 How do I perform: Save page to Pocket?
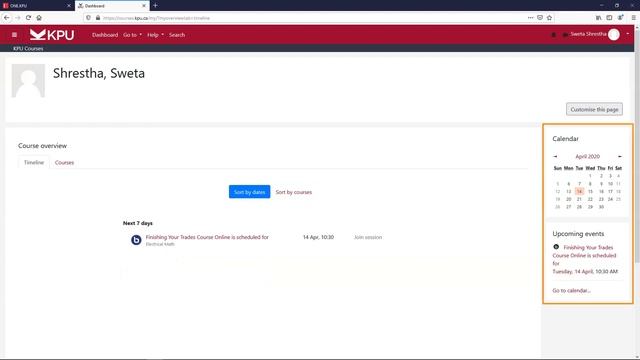(540, 18)
